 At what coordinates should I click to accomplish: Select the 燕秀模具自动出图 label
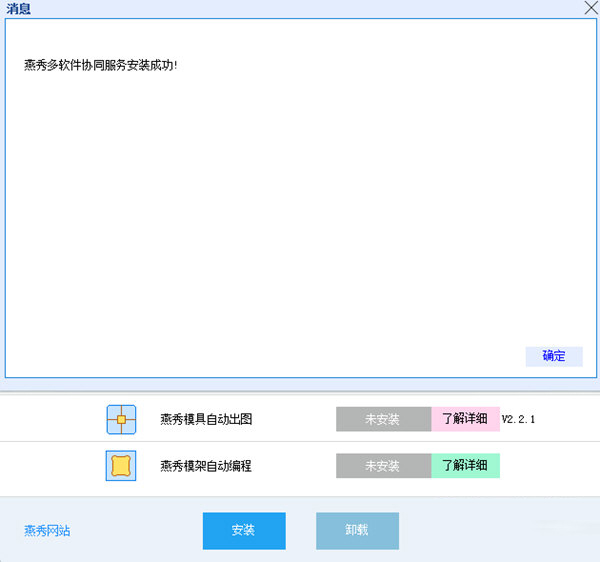point(206,419)
